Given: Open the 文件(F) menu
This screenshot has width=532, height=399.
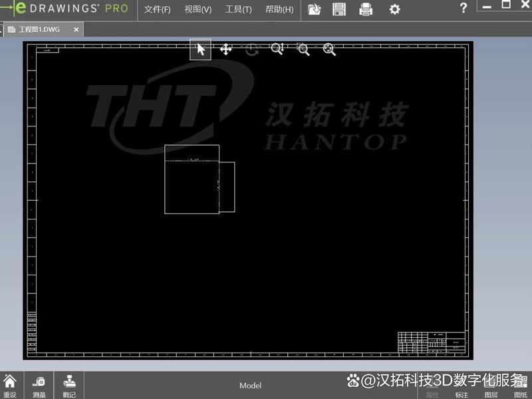Looking at the screenshot, I should 157,9.
